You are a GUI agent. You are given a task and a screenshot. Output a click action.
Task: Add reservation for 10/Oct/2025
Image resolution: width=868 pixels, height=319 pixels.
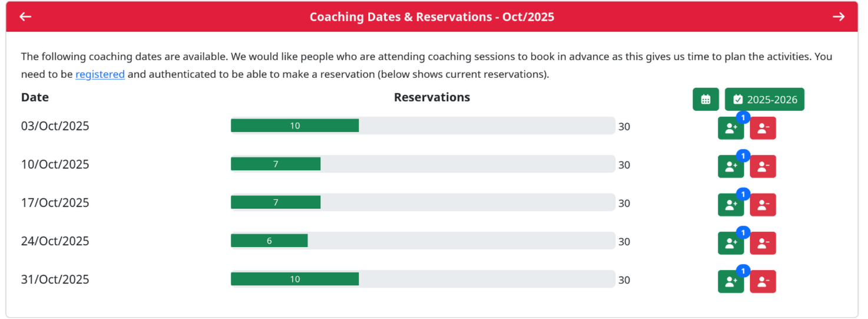tap(730, 167)
